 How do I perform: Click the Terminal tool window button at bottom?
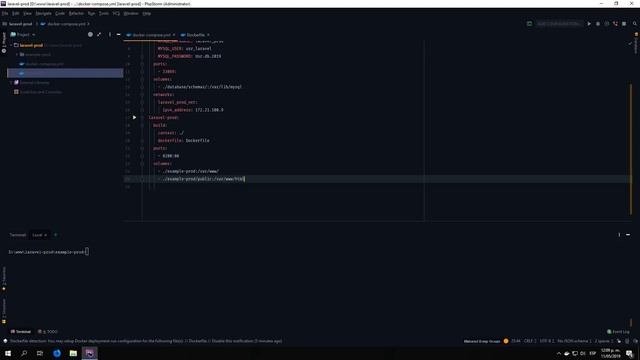point(21,331)
